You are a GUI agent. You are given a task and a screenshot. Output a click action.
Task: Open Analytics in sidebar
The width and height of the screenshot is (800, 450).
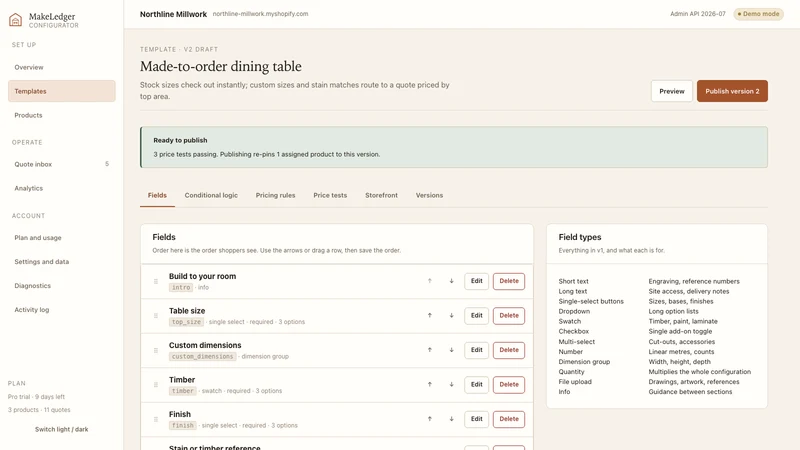click(x=62, y=188)
